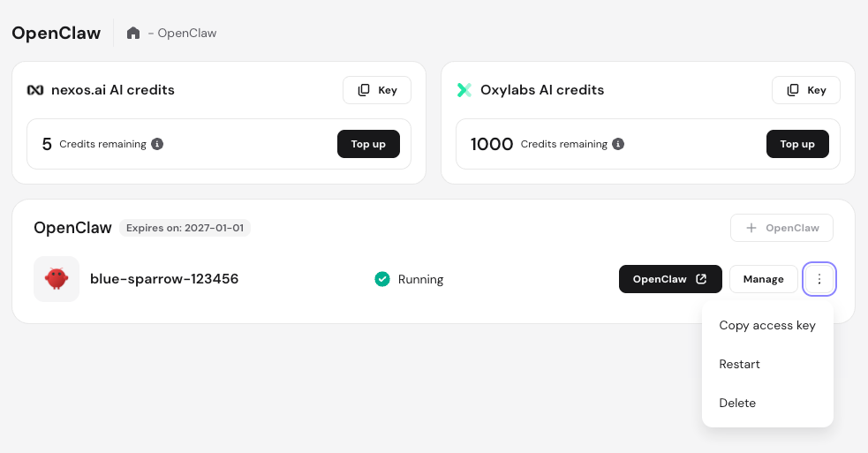Screen dimensions: 868x453
Task: Click info icon beside Oxylabs credits remaining
Action: (618, 144)
